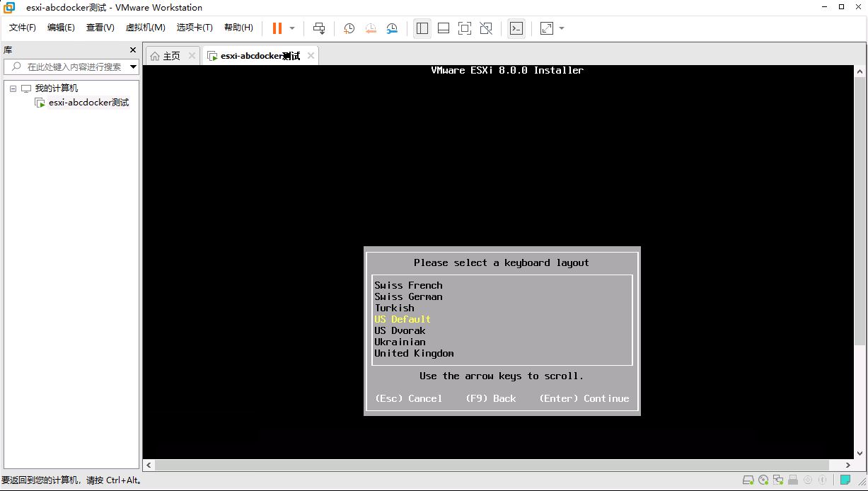This screenshot has height=491, width=868.
Task: Open the power options dropdown arrow
Action: pos(292,28)
